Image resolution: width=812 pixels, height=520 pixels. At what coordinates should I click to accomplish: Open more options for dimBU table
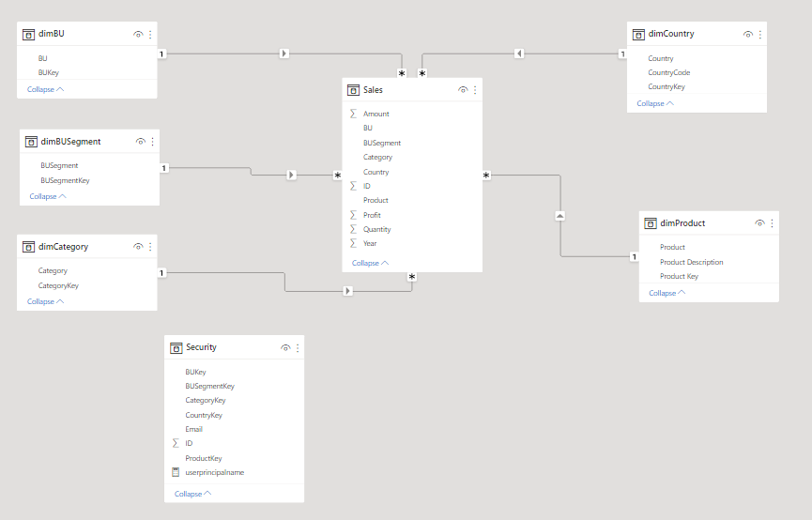(x=150, y=34)
